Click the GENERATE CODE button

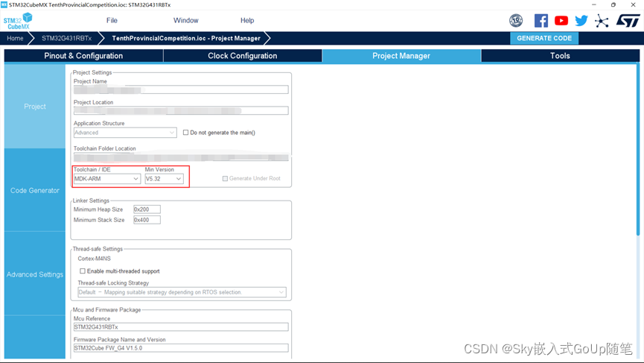(544, 38)
